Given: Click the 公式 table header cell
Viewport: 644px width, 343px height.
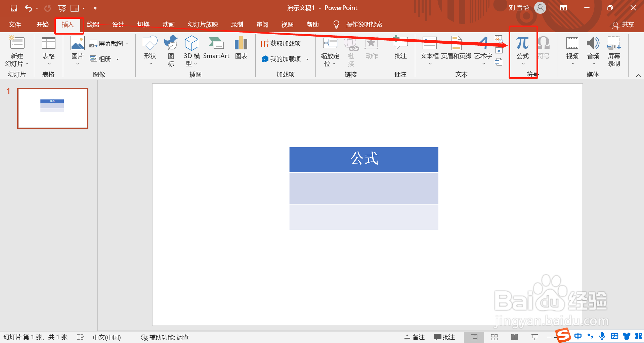Looking at the screenshot, I should pos(364,159).
